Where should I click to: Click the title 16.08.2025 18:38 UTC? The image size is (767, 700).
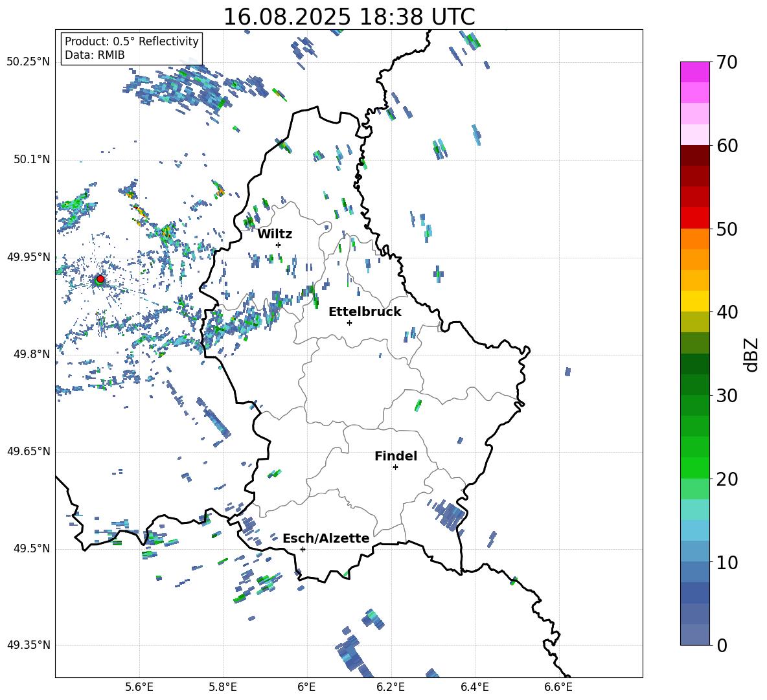click(x=349, y=17)
